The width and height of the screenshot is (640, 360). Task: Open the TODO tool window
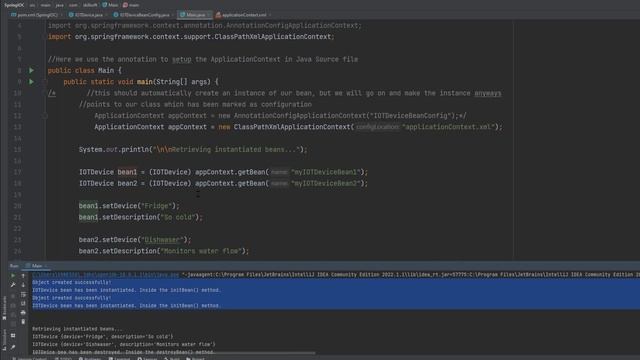pos(63,359)
